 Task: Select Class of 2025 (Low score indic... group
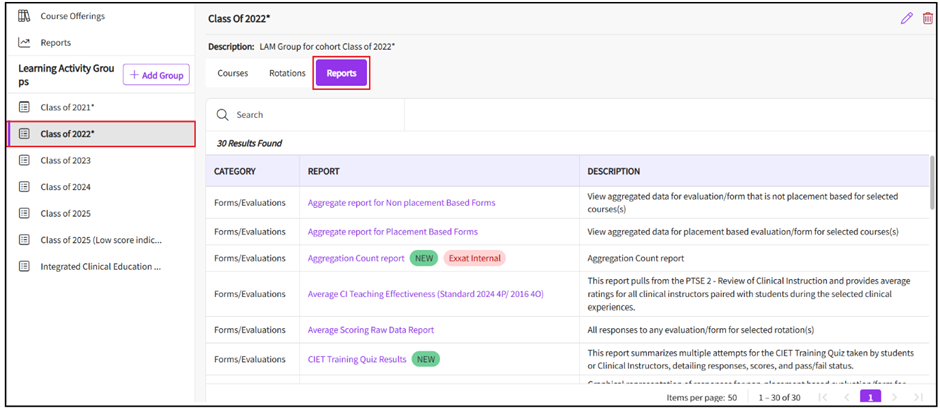(x=100, y=240)
